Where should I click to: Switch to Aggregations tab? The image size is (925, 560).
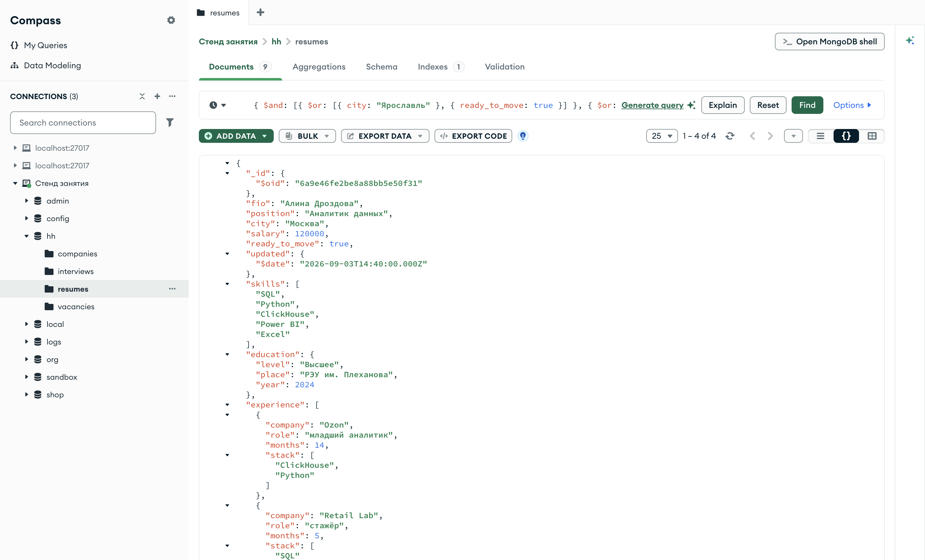click(x=319, y=67)
